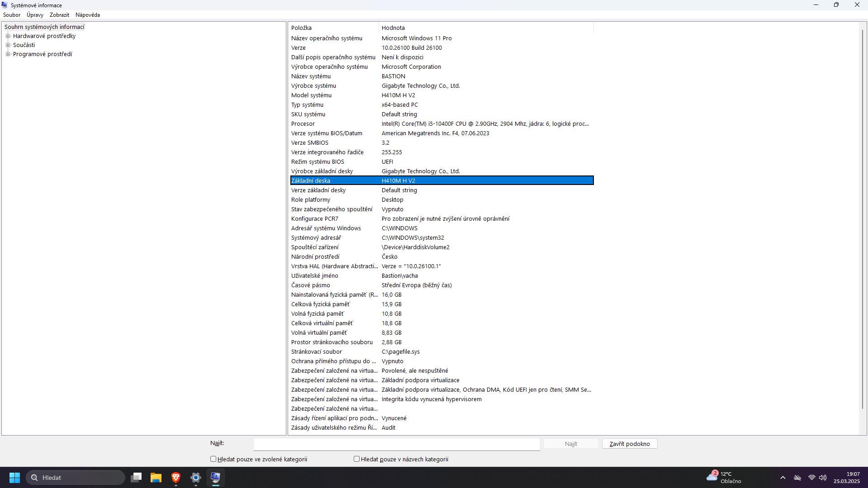Select Souhrn systémových informací tree root

[x=44, y=27]
